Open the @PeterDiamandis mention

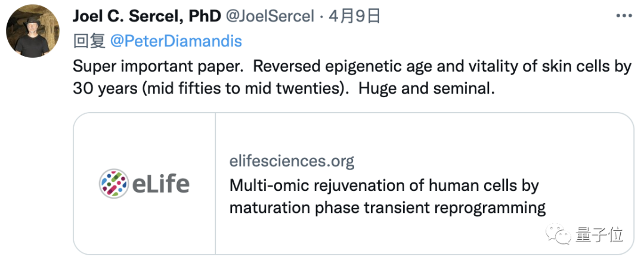click(x=177, y=41)
